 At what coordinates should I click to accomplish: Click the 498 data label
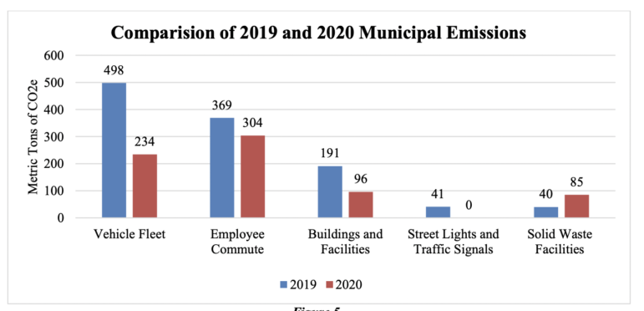click(x=114, y=71)
